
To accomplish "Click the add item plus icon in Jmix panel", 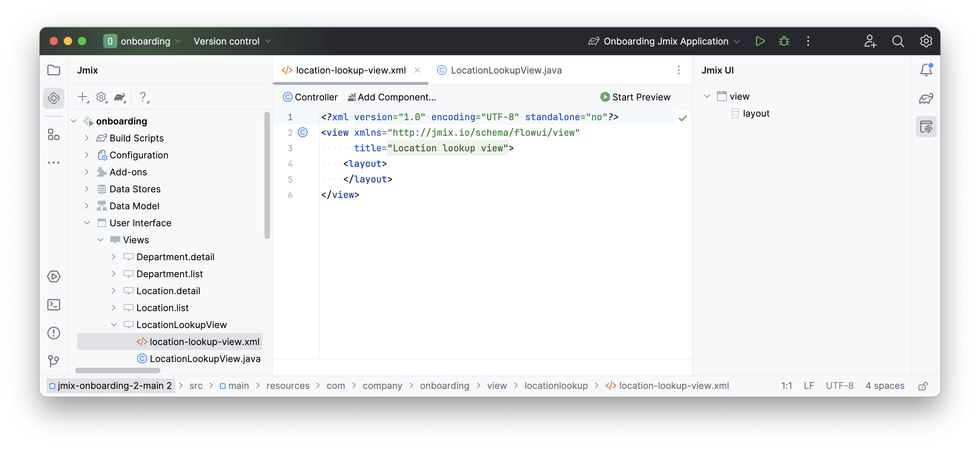I will (x=83, y=97).
